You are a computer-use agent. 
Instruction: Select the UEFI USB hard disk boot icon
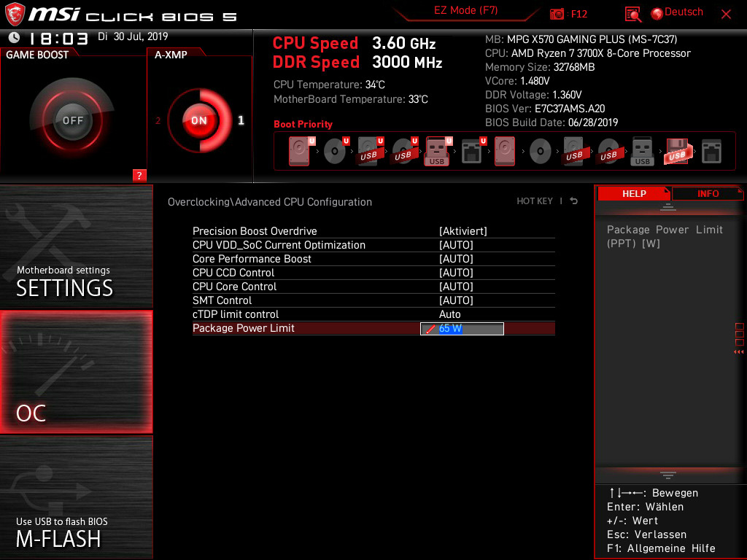pos(370,151)
